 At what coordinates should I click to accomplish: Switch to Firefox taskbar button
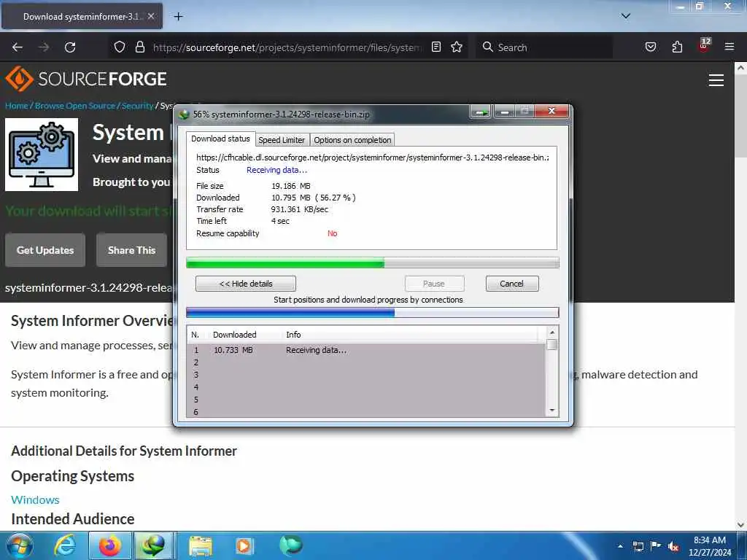[110, 545]
